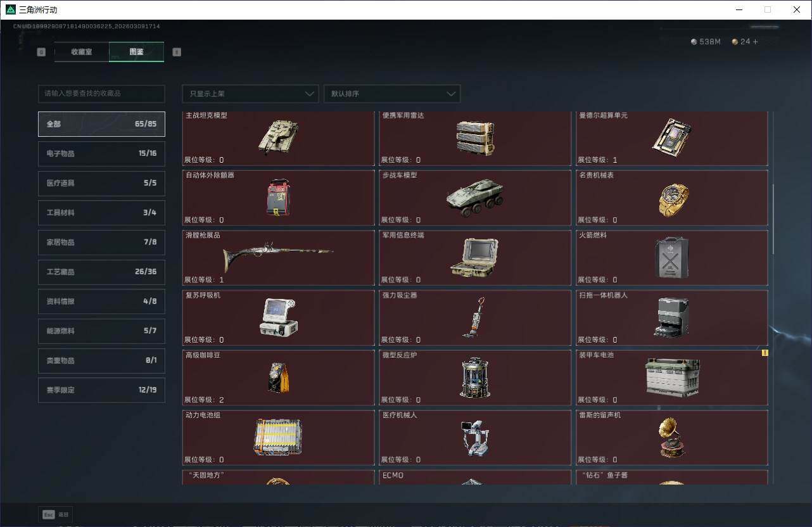812x527 pixels.
Task: Open the 只显示上架 filter dropdown
Action: [250, 94]
